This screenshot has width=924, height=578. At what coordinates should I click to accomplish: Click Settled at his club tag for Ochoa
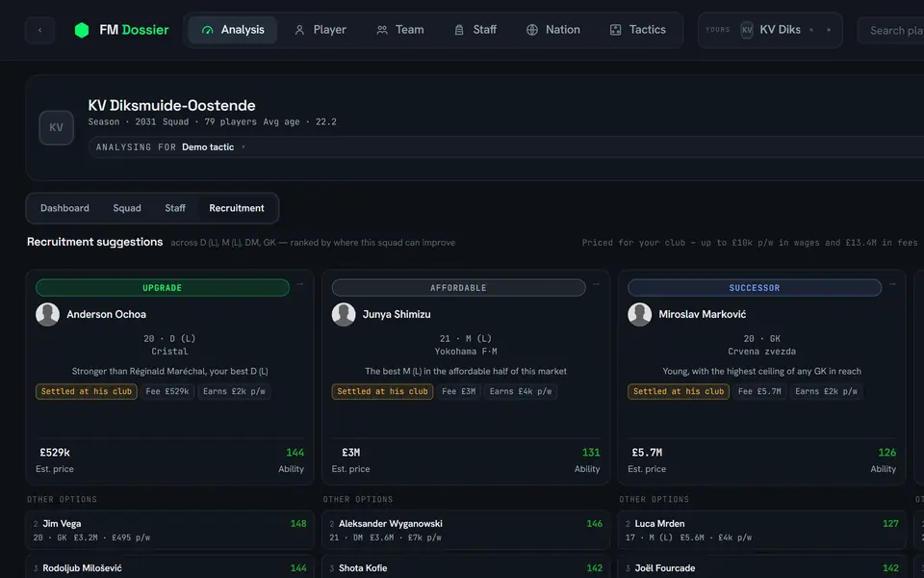click(87, 392)
